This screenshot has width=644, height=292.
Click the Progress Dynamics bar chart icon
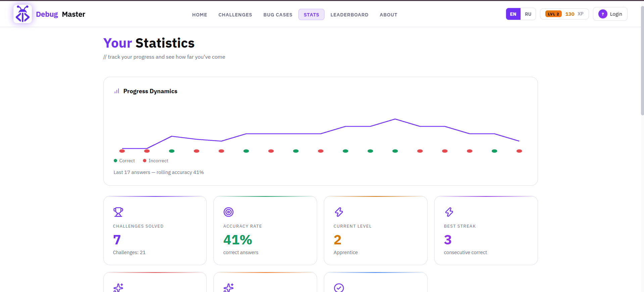[117, 91]
